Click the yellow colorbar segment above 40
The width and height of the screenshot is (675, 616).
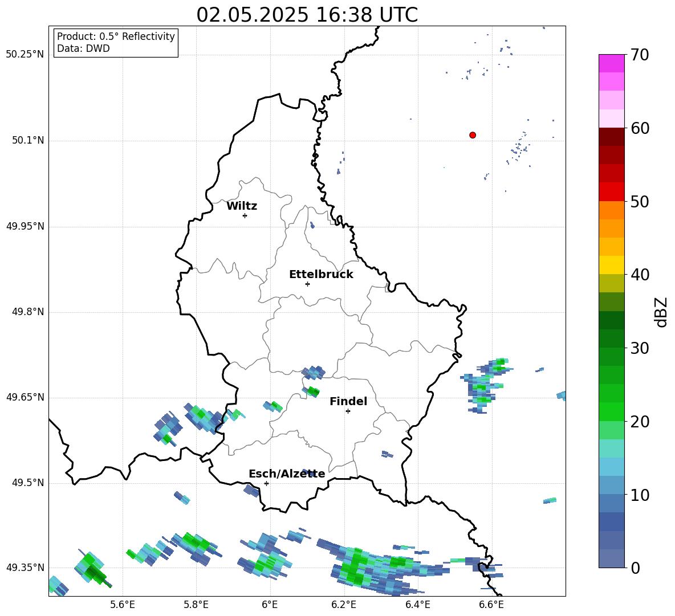(611, 265)
